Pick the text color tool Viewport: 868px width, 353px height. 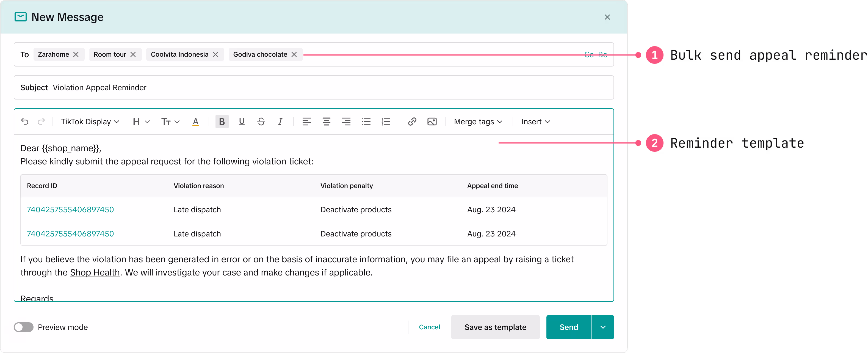click(195, 121)
